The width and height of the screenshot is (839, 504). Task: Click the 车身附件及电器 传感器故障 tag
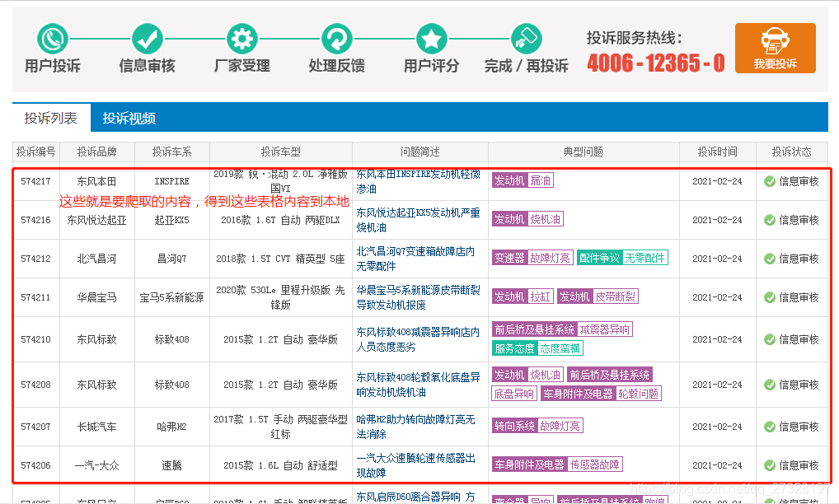(557, 464)
